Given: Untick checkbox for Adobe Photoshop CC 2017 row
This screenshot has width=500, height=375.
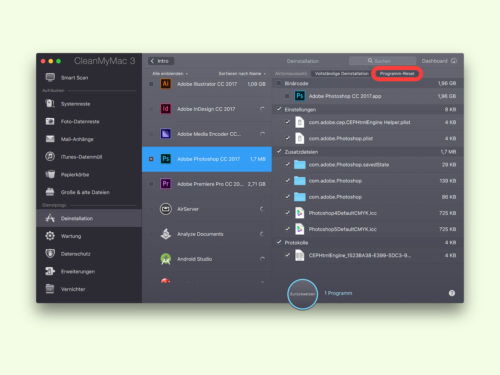Looking at the screenshot, I should pos(151,159).
